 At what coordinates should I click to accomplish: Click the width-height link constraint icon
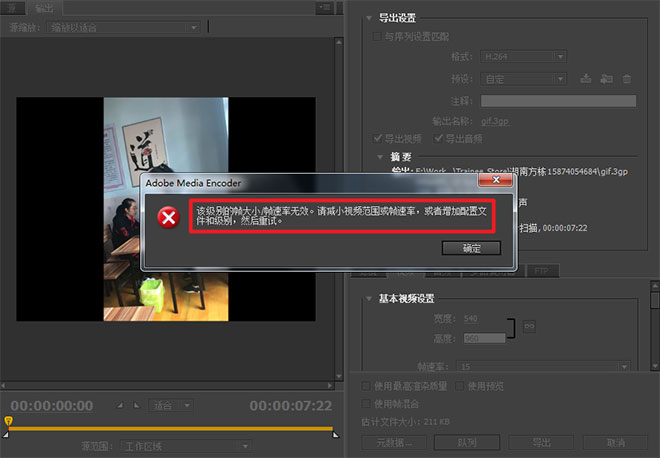(x=529, y=327)
